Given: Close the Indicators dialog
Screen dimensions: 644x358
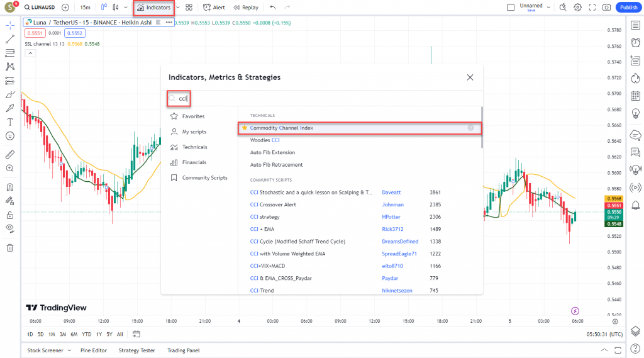Looking at the screenshot, I should coord(470,77).
